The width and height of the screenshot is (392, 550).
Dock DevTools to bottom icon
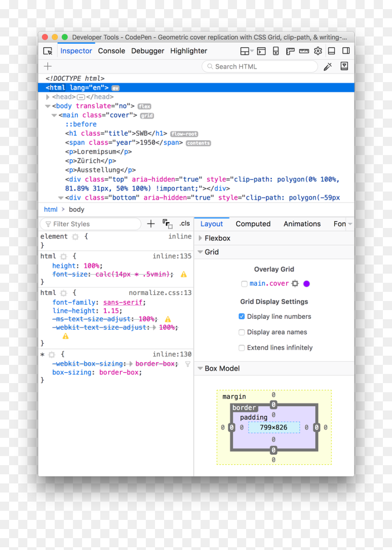pos(332,51)
